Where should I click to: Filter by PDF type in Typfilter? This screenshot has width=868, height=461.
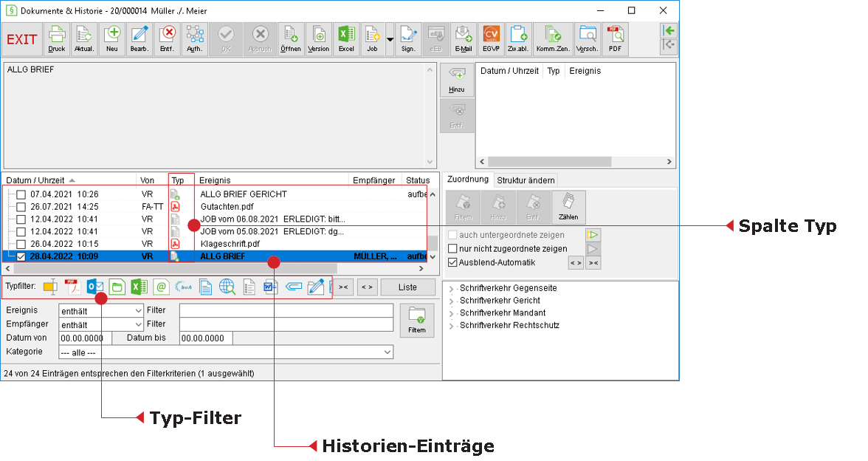(x=72, y=287)
